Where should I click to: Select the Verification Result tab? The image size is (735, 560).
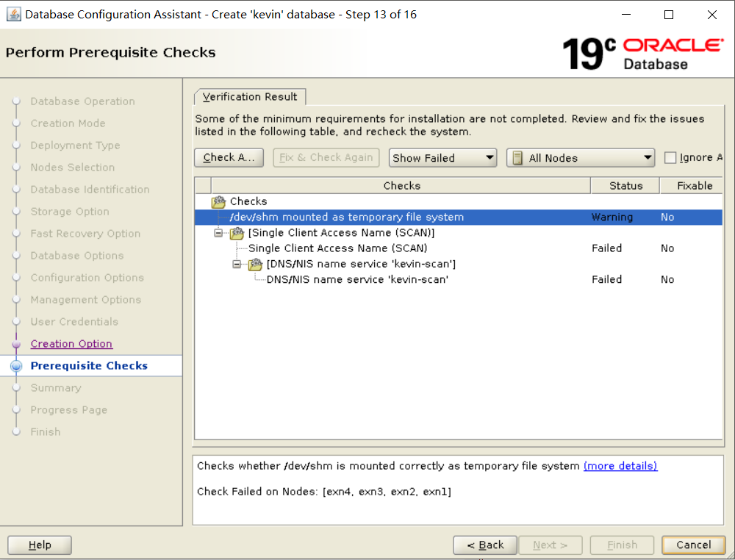click(250, 96)
